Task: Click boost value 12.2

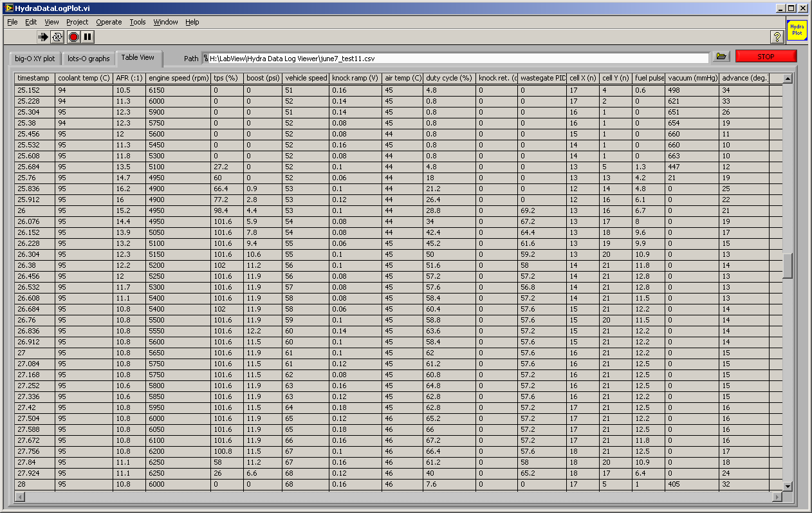Action: click(263, 331)
